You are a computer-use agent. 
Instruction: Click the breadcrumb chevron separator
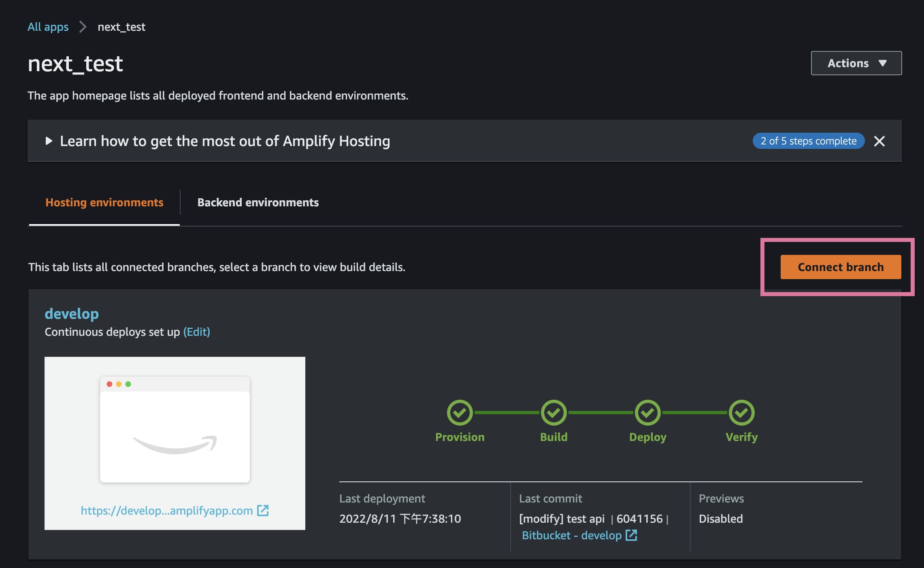coord(83,27)
